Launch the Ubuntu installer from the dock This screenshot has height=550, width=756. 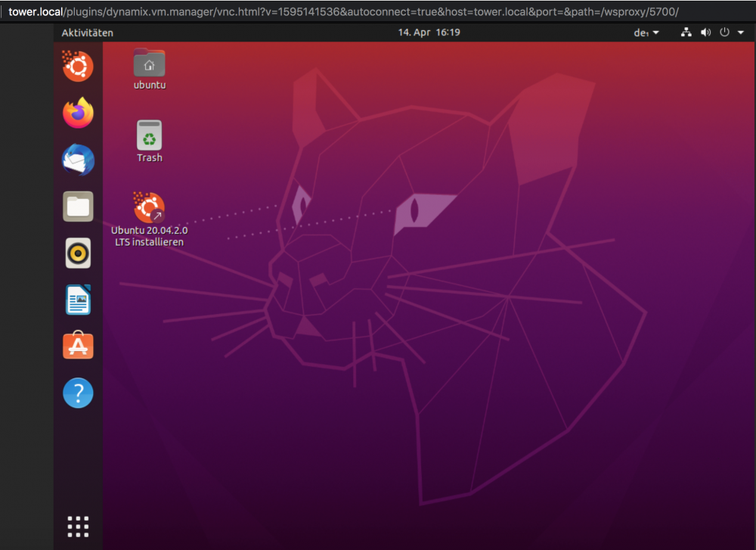point(78,66)
